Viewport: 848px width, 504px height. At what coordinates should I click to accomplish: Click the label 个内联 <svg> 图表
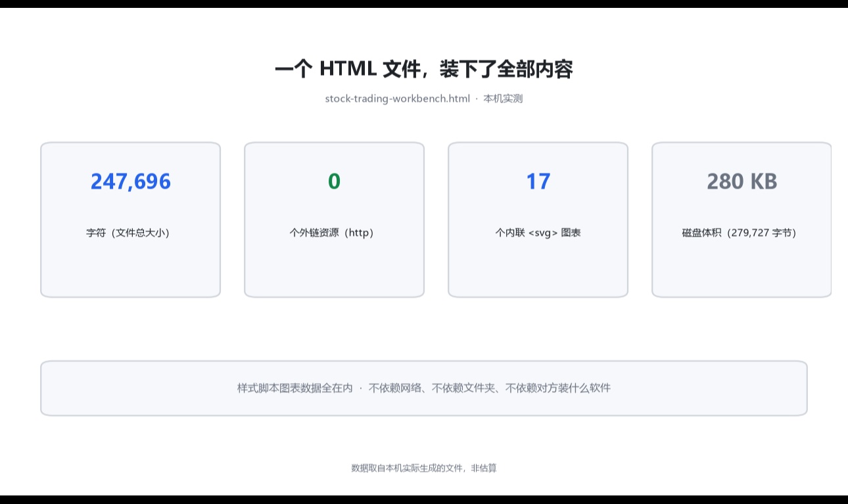[x=538, y=233]
